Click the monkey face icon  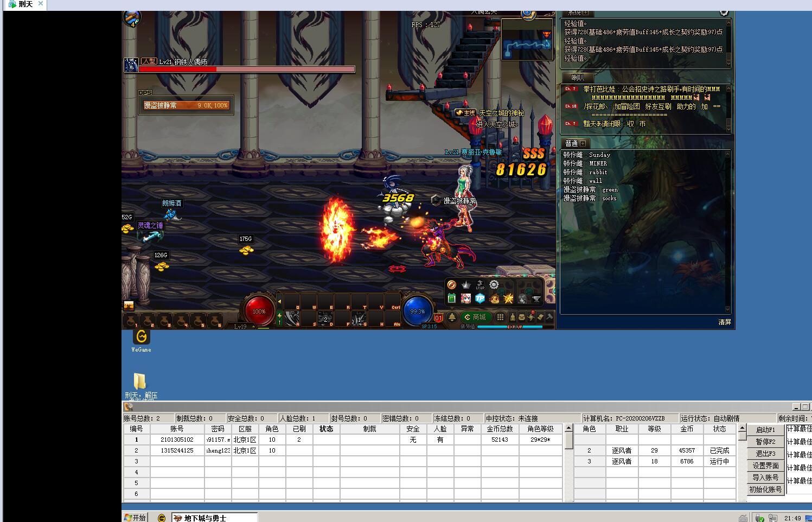pos(494,299)
